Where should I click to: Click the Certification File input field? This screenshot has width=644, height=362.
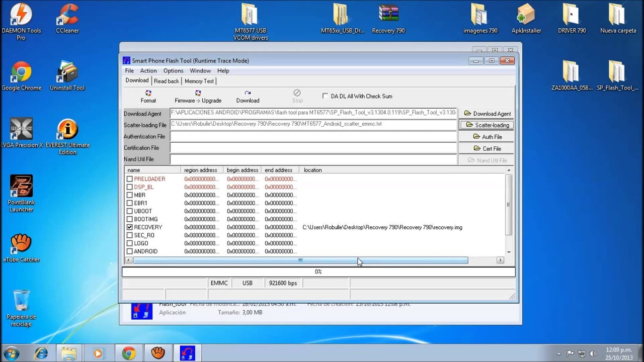click(313, 148)
